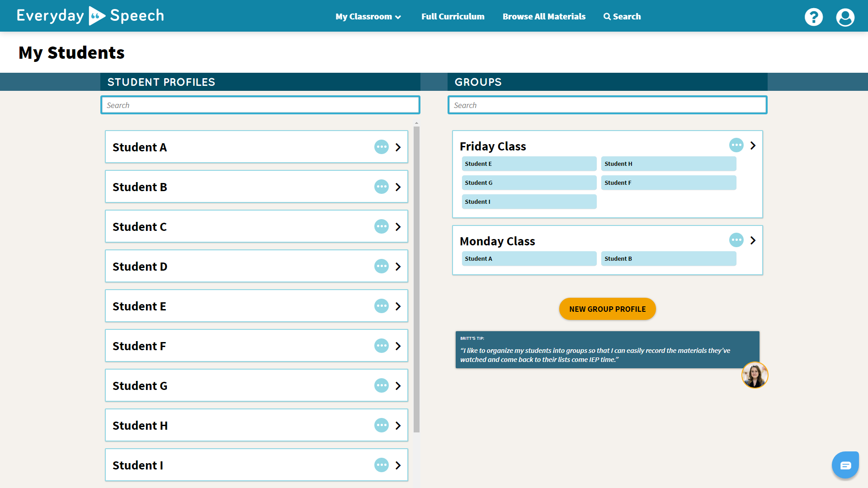The height and width of the screenshot is (488, 868).
Task: Click the Student Profiles search field
Action: pyautogui.click(x=260, y=105)
